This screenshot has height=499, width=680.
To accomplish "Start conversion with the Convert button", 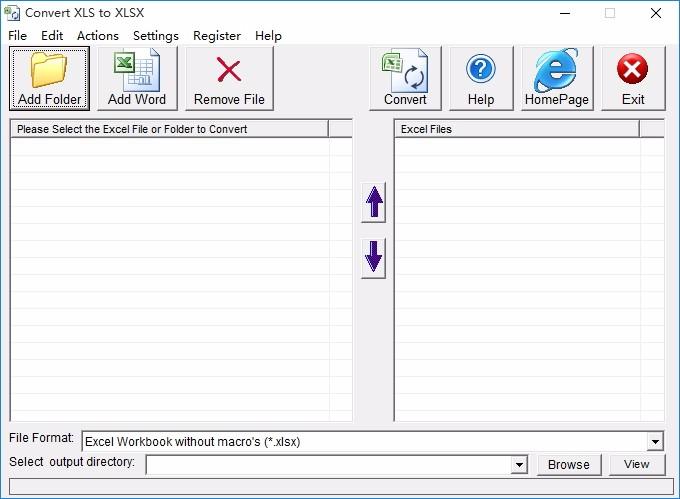I will [405, 78].
